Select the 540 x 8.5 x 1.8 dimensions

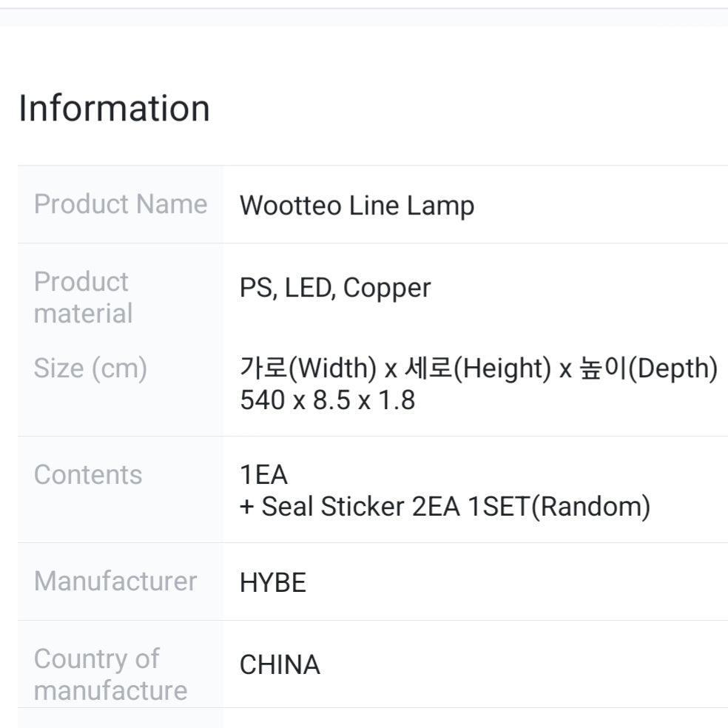327,400
